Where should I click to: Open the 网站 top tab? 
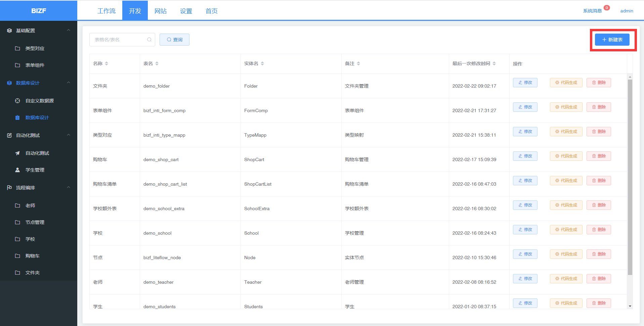pyautogui.click(x=161, y=11)
